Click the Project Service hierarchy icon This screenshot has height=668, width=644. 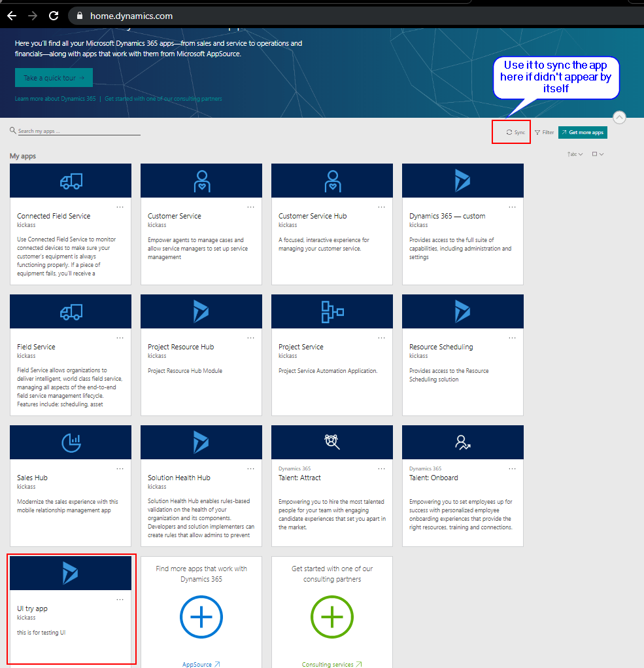(x=332, y=312)
